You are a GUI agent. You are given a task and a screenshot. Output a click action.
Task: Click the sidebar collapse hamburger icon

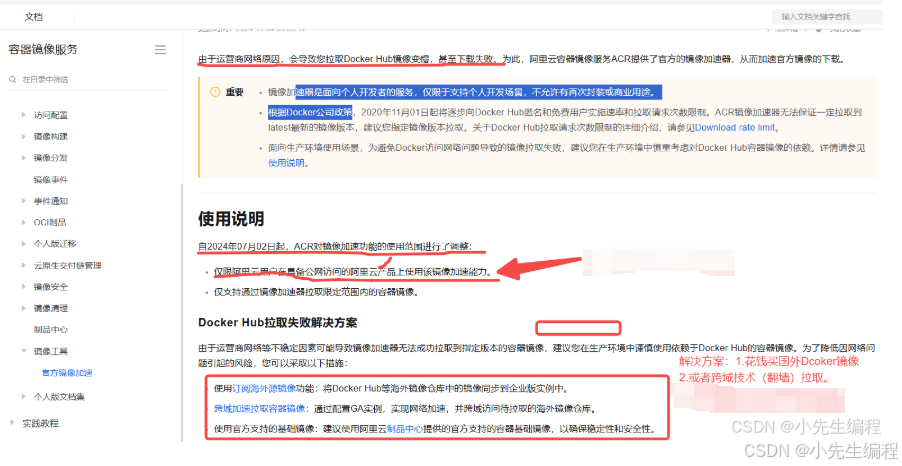pos(160,50)
